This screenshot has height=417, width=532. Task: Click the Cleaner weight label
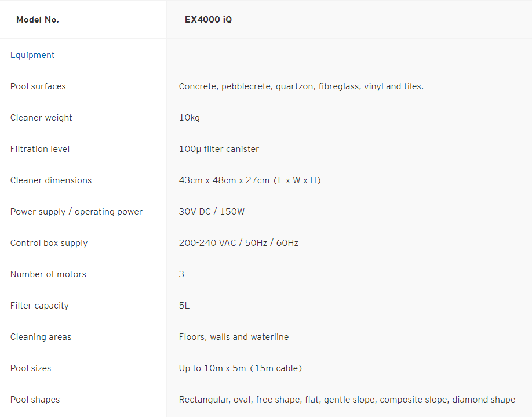point(41,118)
